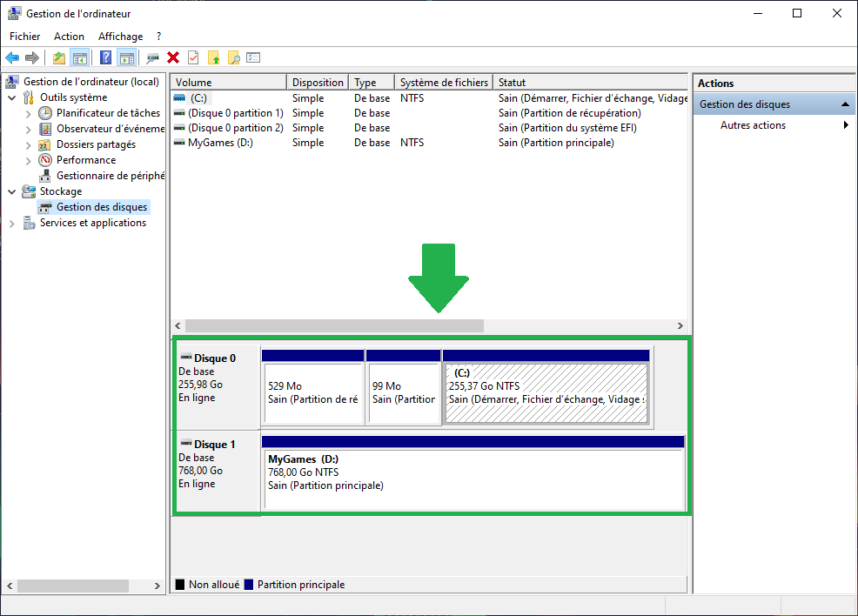Screen dimensions: 858x616
Task: Click the grey Forward arrow in the toolbar
Action: point(32,57)
